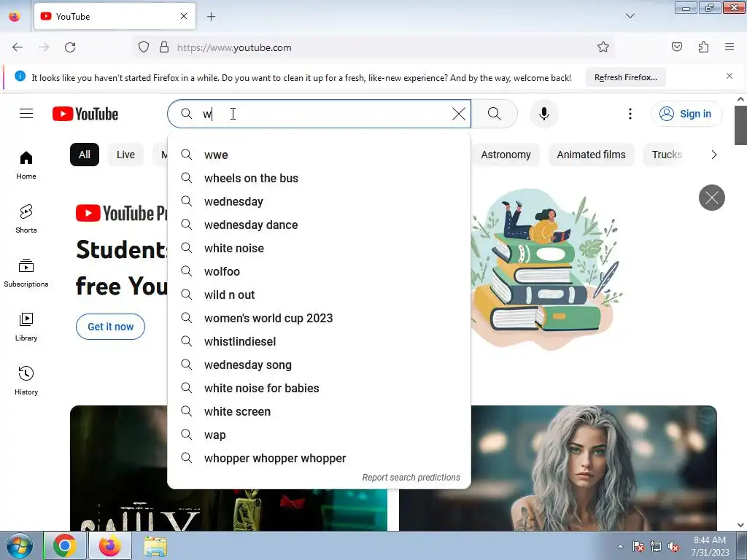Choose 'women's world cup 2023' suggestion
This screenshot has width=747, height=560.
pyautogui.click(x=320, y=318)
